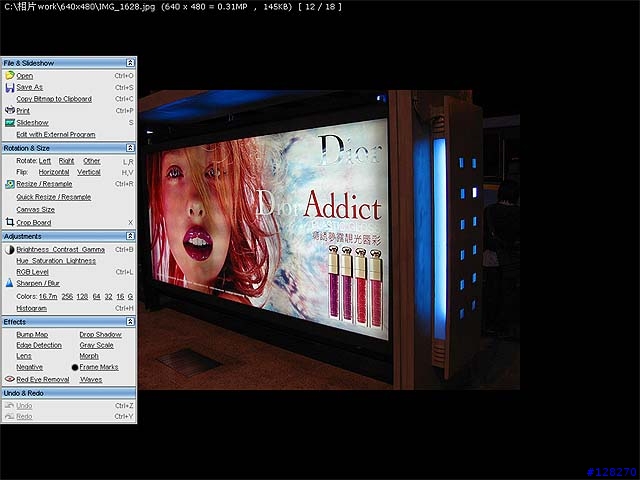Image resolution: width=640 pixels, height=480 pixels.
Task: Reduce colors to 256
Action: tap(67, 297)
